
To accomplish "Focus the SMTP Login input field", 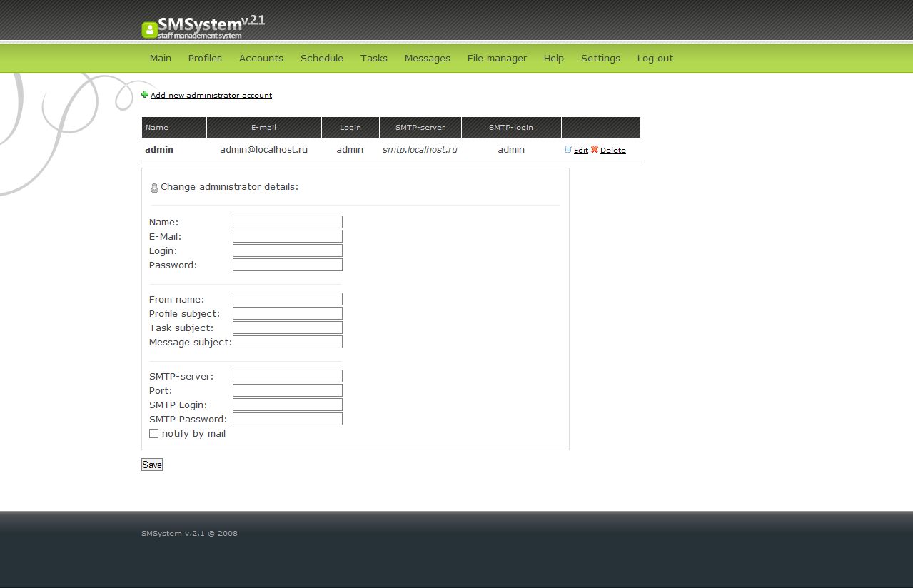I will (288, 405).
